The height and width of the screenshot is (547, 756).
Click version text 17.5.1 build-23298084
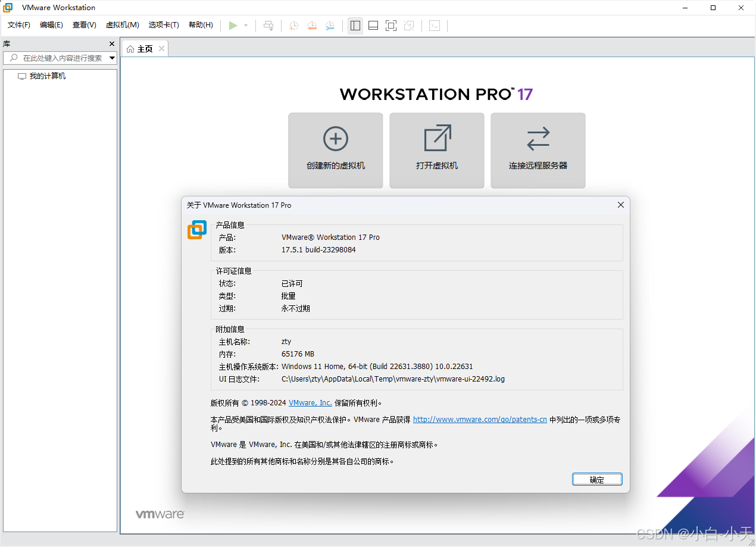318,250
